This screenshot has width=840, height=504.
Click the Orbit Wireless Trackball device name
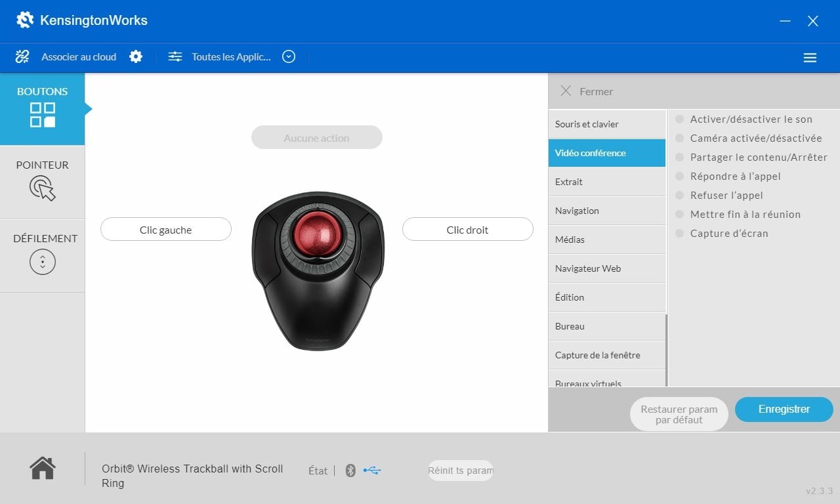pyautogui.click(x=192, y=476)
